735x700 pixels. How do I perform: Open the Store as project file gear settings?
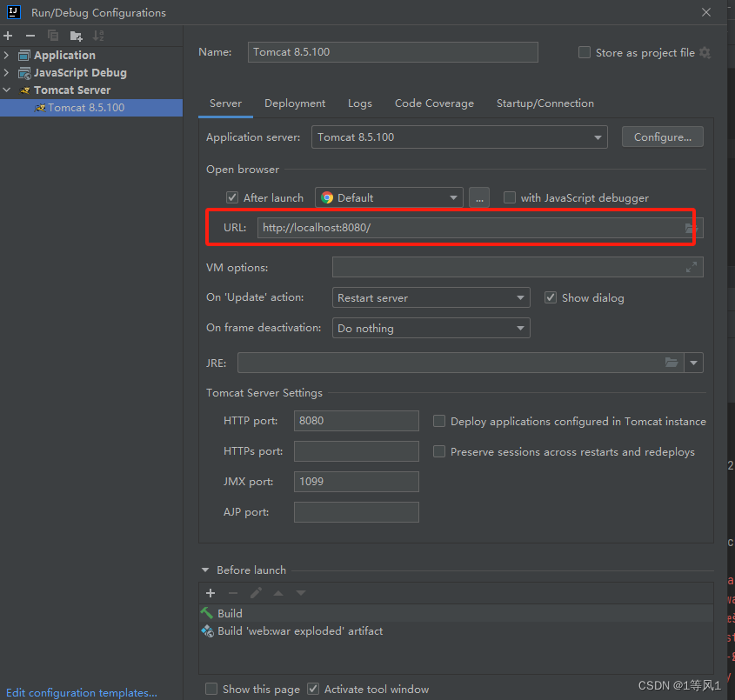coord(705,52)
